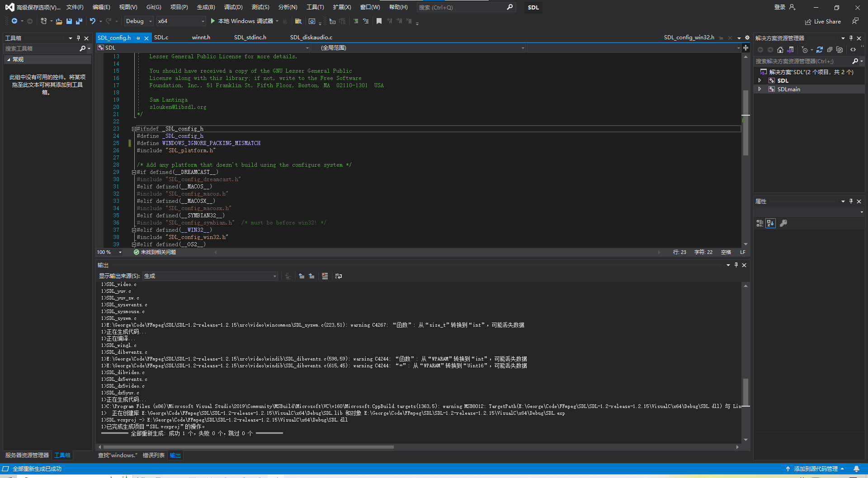Open the 文件(F) menu
The width and height of the screenshot is (868, 478).
(x=75, y=7)
